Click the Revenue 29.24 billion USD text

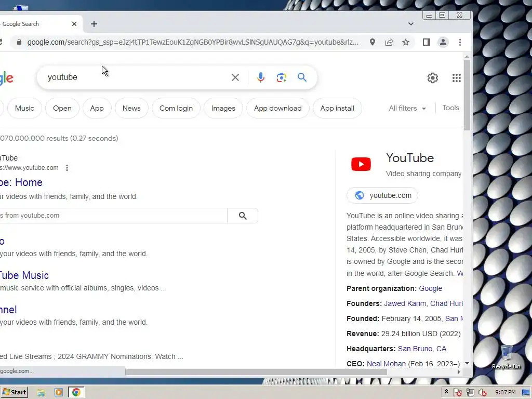click(403, 334)
